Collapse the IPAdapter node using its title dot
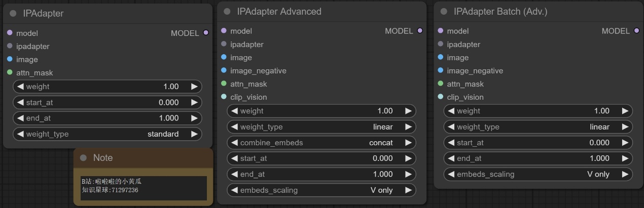The image size is (644, 208). [13, 14]
